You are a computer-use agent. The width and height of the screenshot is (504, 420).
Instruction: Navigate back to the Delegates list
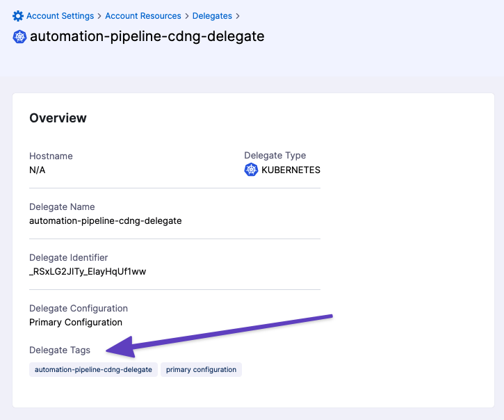point(213,16)
